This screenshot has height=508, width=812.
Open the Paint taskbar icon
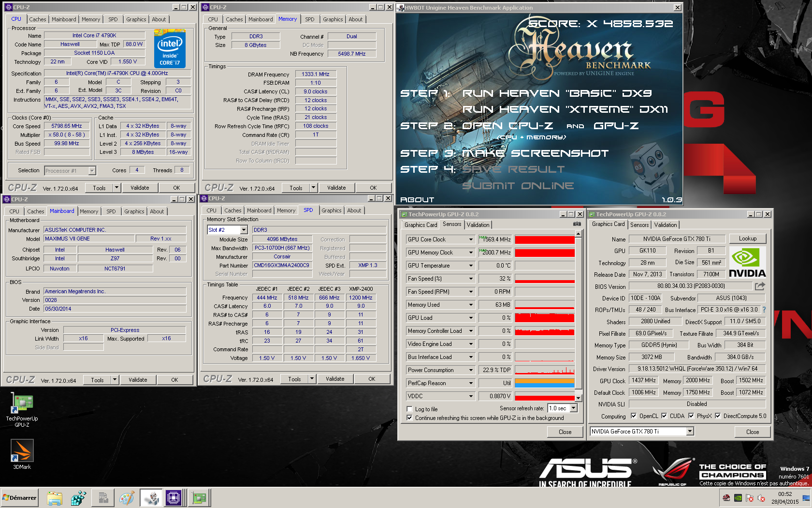[127, 498]
